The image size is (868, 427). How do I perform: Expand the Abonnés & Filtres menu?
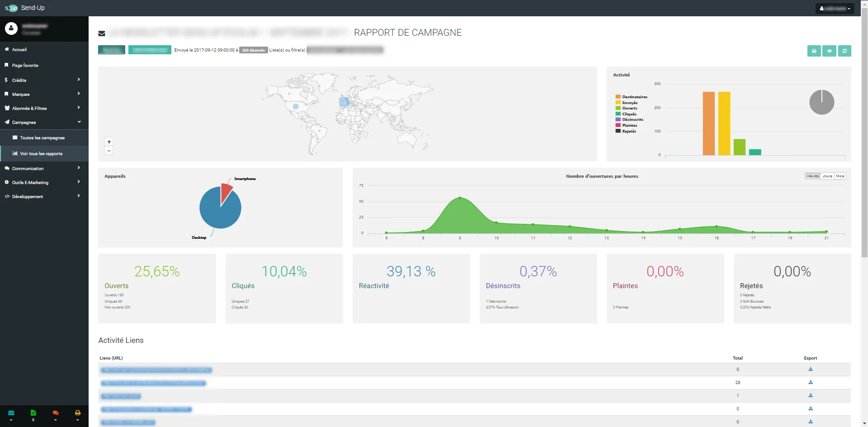click(x=44, y=108)
